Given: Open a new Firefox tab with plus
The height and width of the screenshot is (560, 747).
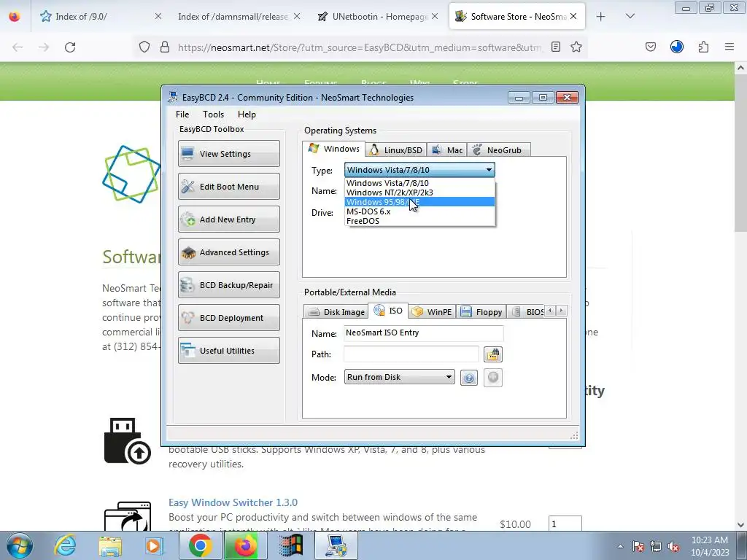Looking at the screenshot, I should 601,17.
